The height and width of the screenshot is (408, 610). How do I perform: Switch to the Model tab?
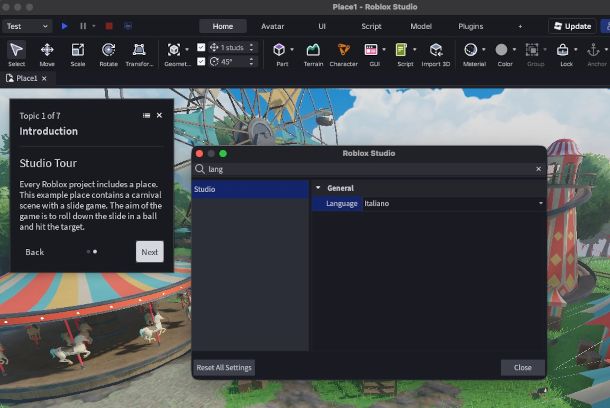click(x=421, y=26)
